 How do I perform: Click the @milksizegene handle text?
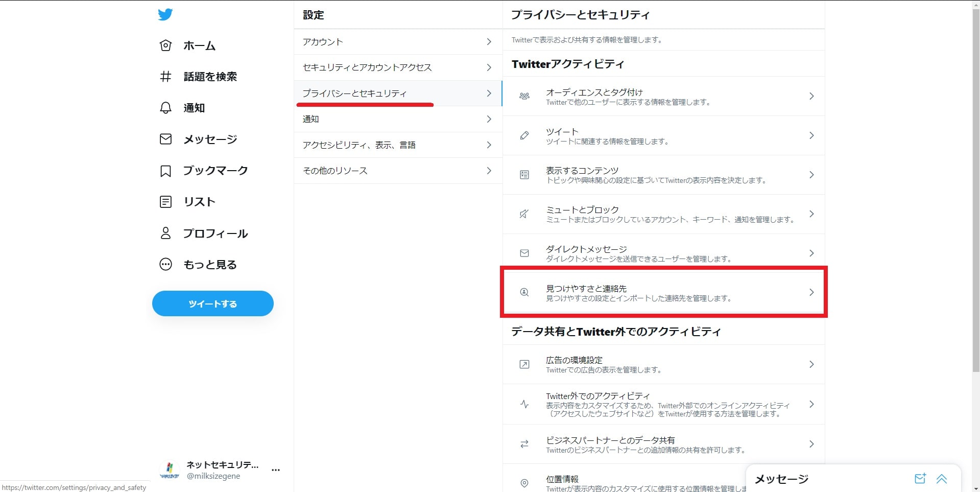[x=213, y=476]
